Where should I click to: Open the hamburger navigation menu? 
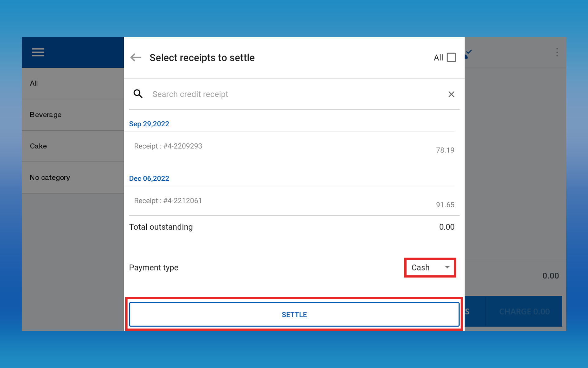(x=38, y=52)
